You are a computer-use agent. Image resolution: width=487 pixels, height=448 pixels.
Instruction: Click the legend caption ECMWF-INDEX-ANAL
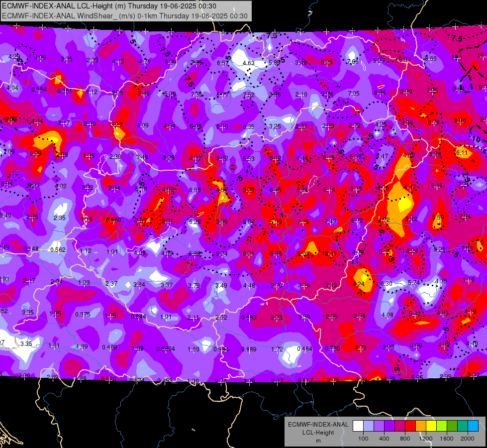(318, 425)
